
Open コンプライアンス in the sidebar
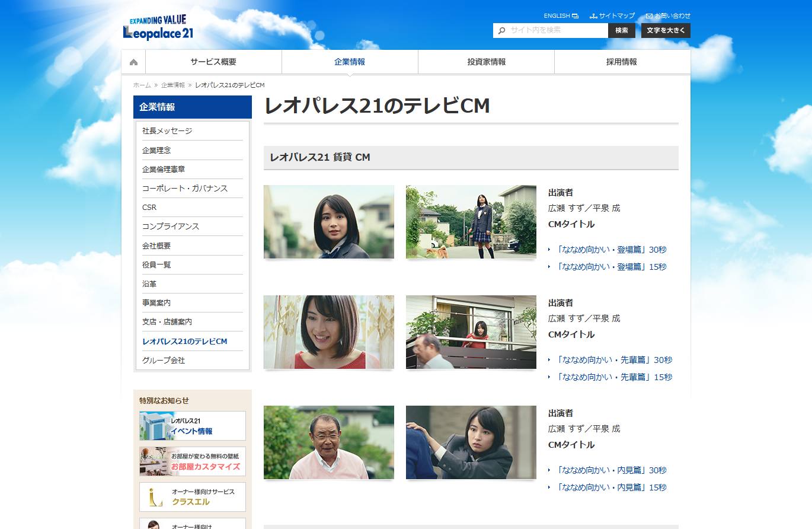193,227
